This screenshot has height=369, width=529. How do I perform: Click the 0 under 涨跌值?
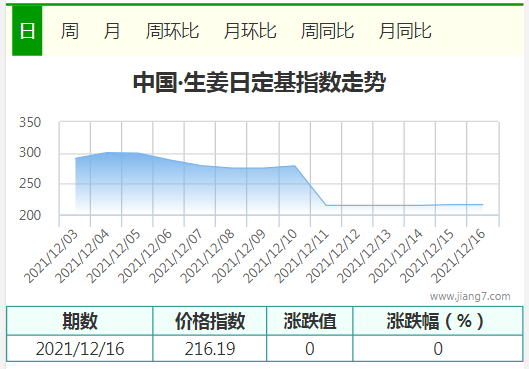[310, 348]
